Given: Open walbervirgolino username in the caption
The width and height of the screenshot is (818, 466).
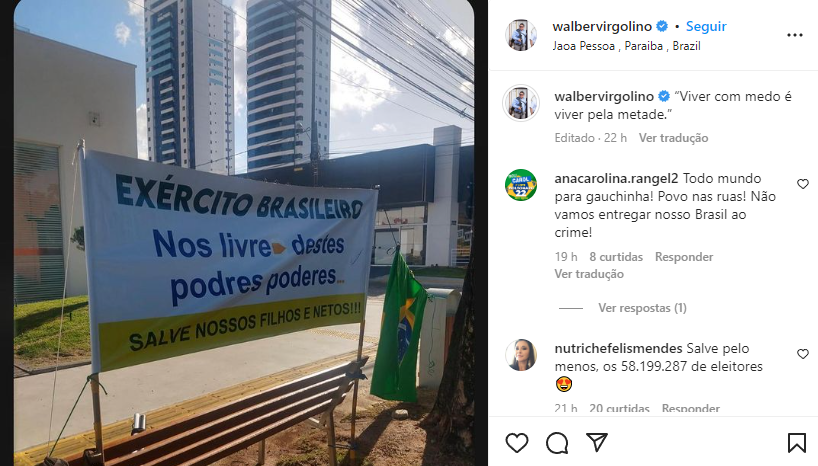Looking at the screenshot, I should [x=604, y=96].
